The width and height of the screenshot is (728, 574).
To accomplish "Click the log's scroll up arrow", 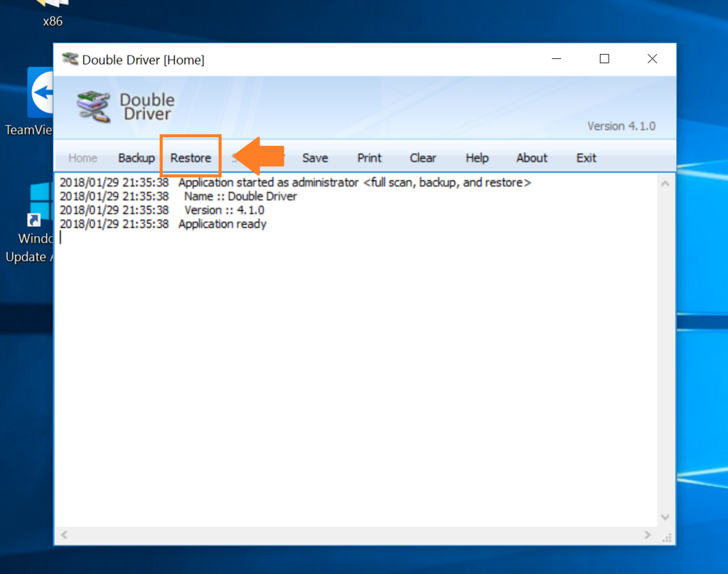I will [x=665, y=184].
